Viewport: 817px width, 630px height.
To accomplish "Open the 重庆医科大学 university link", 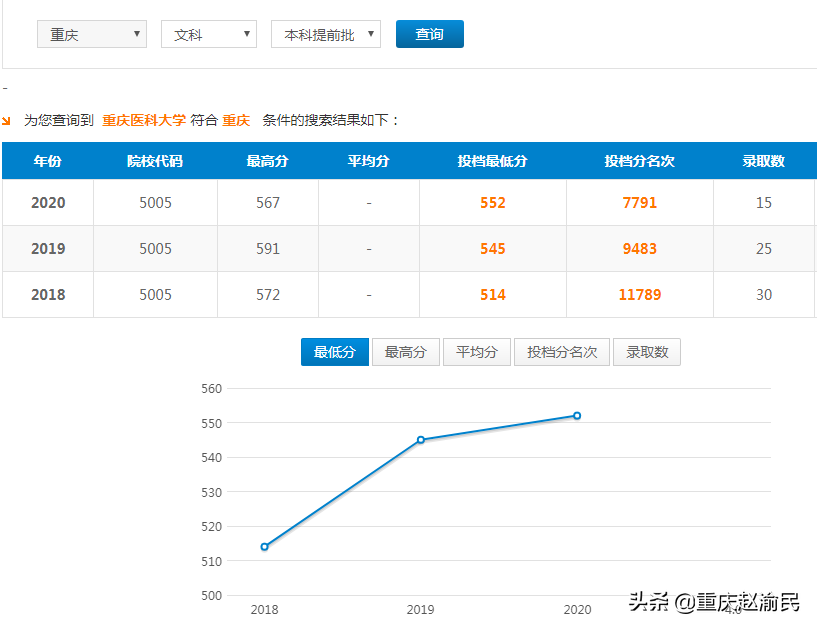I will tap(143, 118).
